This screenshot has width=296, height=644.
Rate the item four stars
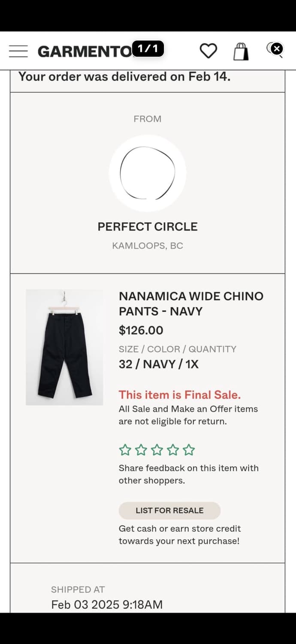click(173, 450)
